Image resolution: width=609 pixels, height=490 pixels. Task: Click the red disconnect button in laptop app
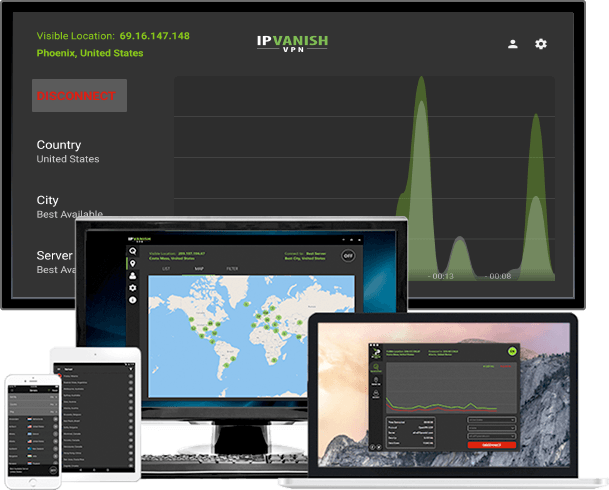[x=492, y=445]
